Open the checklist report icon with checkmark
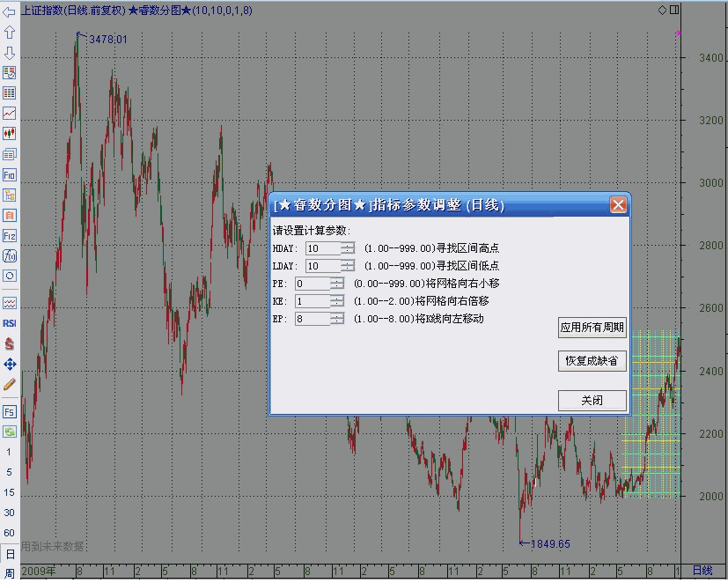The height and width of the screenshot is (583, 728). tap(10, 72)
